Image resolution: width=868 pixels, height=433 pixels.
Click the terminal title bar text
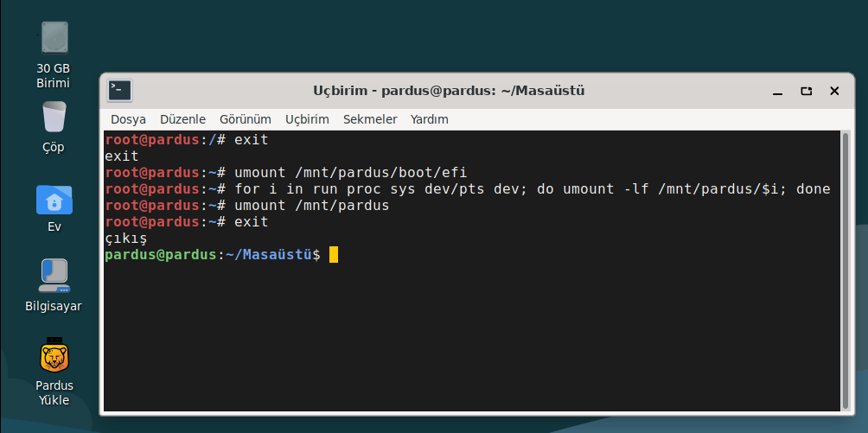coord(449,90)
